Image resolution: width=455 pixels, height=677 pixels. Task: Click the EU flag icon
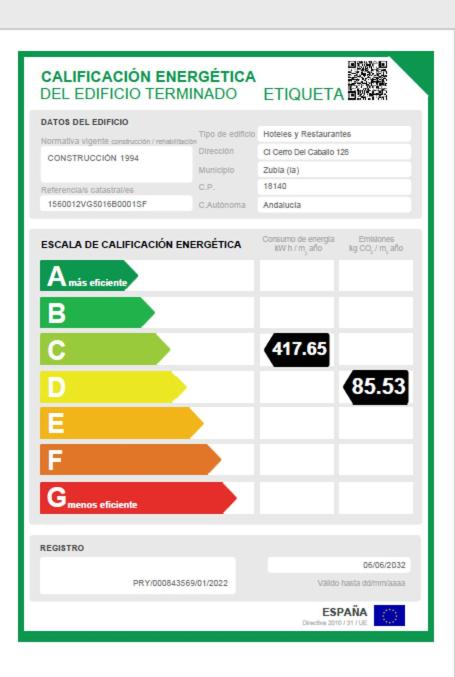389,615
